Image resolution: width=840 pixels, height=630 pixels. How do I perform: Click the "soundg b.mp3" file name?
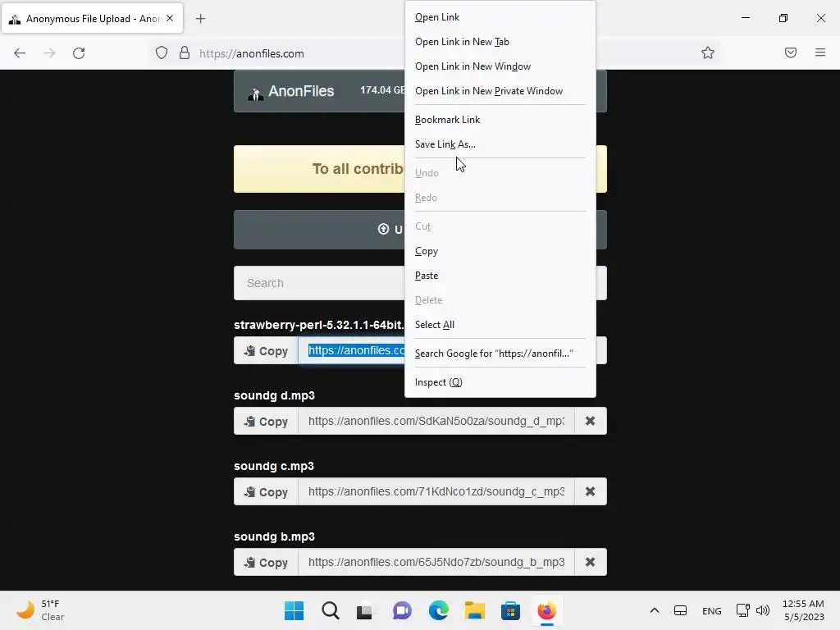[274, 536]
